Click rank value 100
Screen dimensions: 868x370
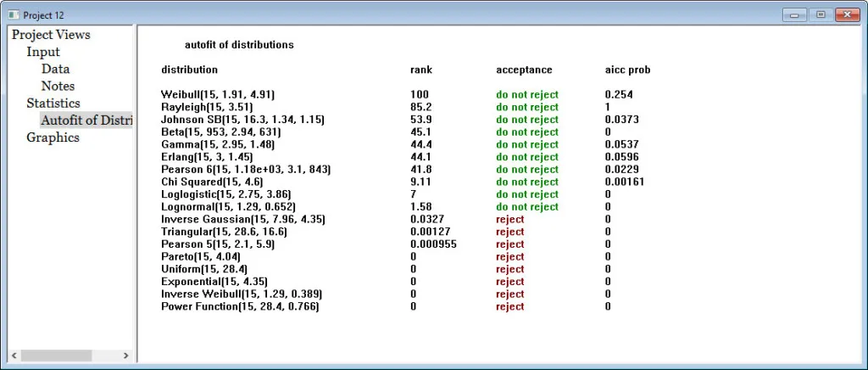point(419,95)
